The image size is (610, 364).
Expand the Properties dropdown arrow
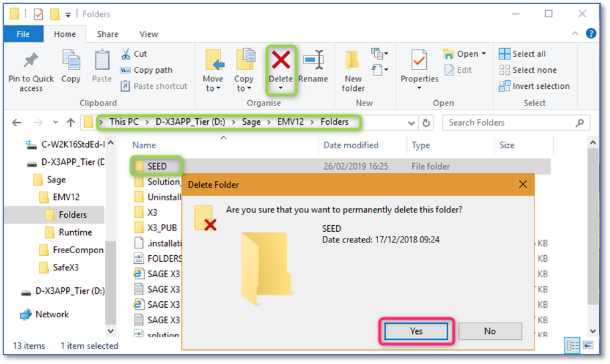pos(419,88)
